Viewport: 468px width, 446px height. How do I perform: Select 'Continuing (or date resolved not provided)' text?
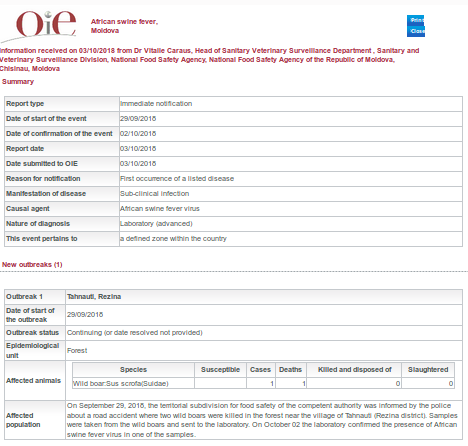click(x=135, y=333)
